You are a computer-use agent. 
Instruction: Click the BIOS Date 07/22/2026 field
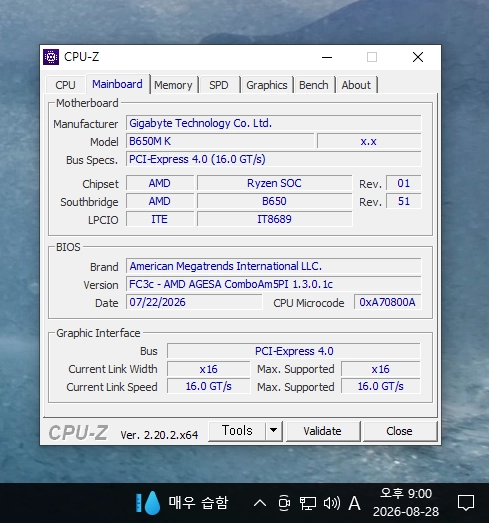tap(194, 302)
